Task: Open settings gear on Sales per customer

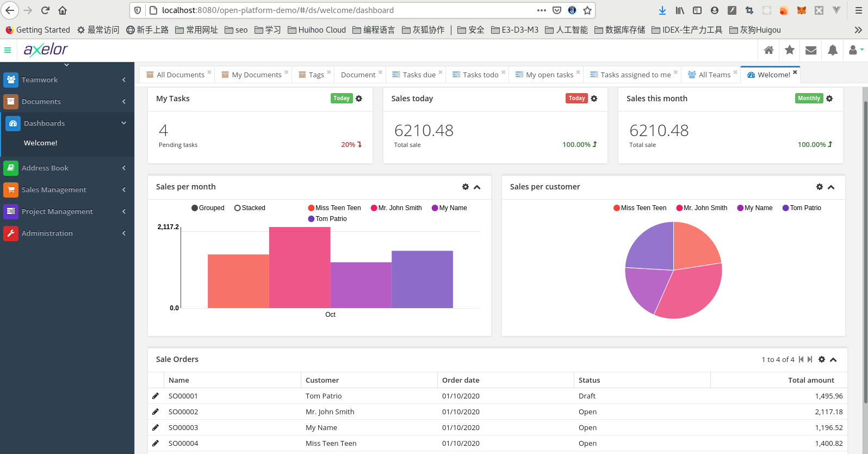Action: 820,187
